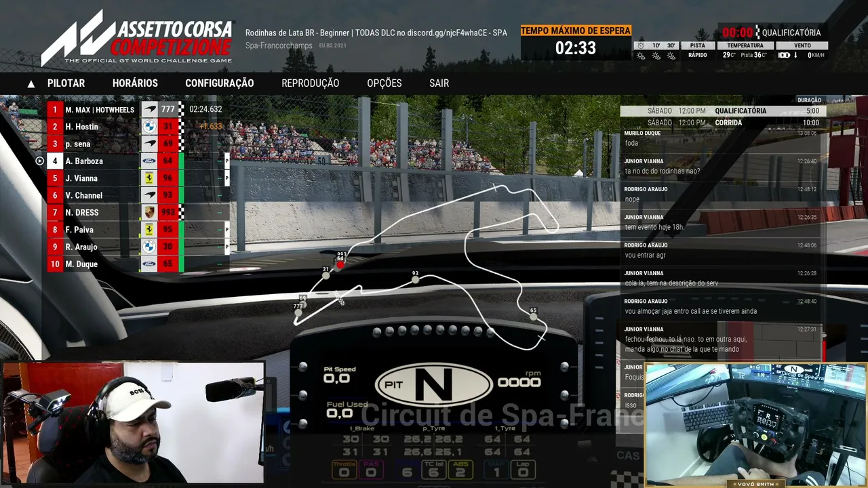Click the streamer webcam overlay

click(x=133, y=423)
